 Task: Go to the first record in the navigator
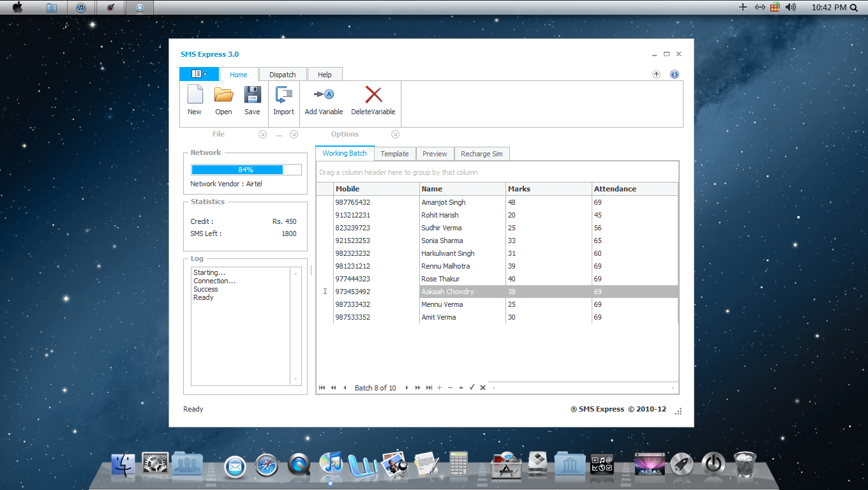point(322,388)
